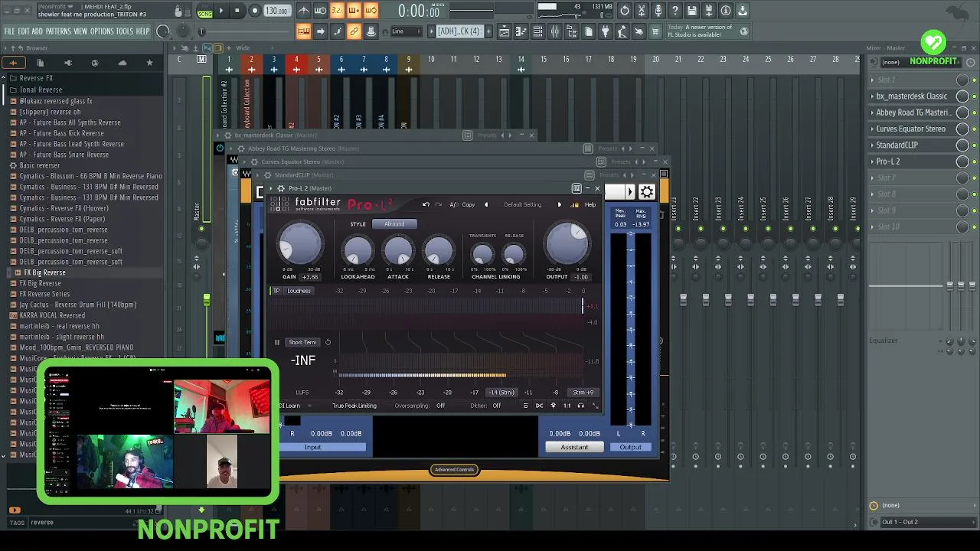Toggle Pro-L 2 A/B comparison
980x551 pixels.
(x=454, y=204)
